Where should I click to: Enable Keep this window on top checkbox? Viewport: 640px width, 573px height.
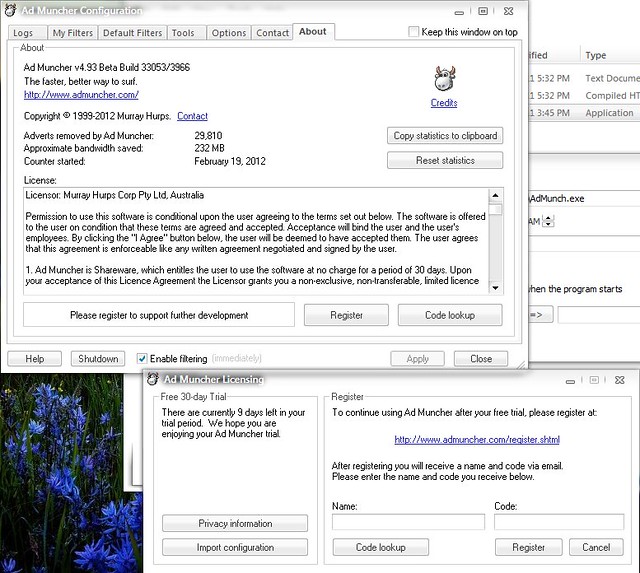point(413,32)
